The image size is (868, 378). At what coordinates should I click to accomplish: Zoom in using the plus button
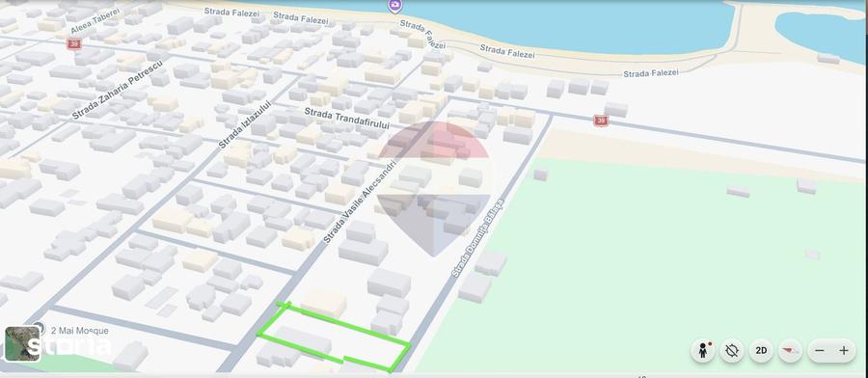(844, 350)
